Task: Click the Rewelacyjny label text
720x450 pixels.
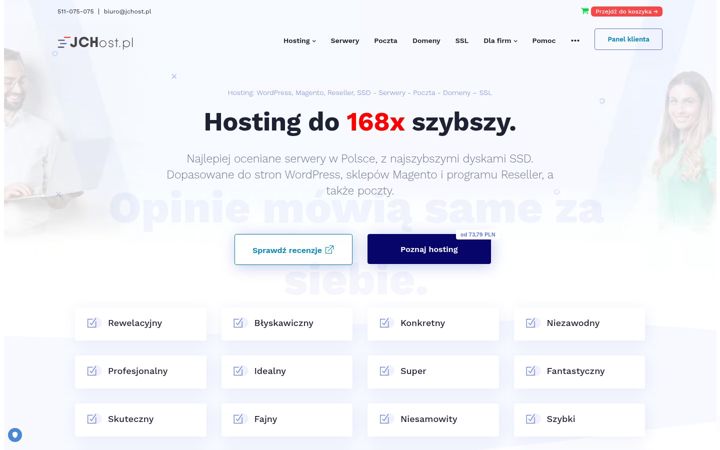Action: coord(135,323)
